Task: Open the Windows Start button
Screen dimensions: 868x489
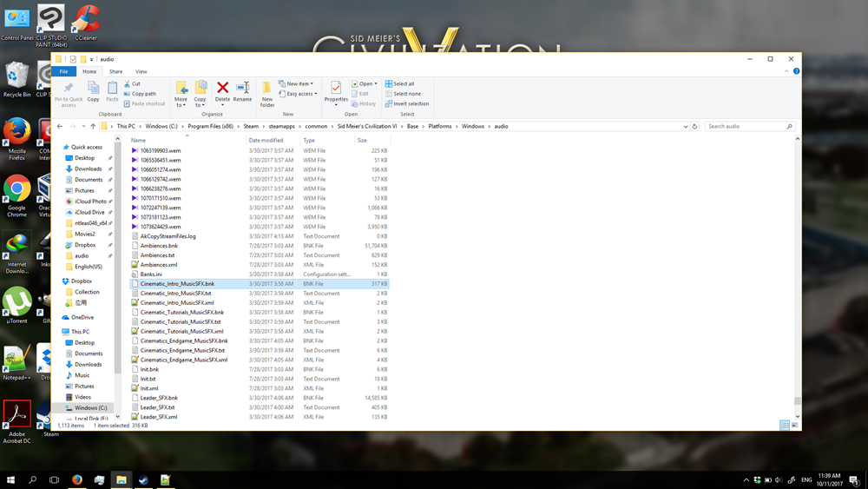Action: click(10, 479)
